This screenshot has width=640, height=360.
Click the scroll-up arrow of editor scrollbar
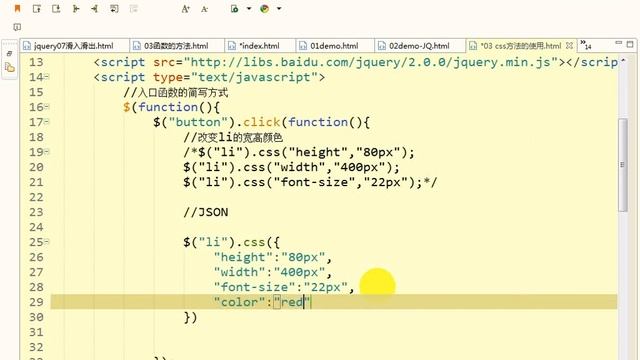point(623,61)
